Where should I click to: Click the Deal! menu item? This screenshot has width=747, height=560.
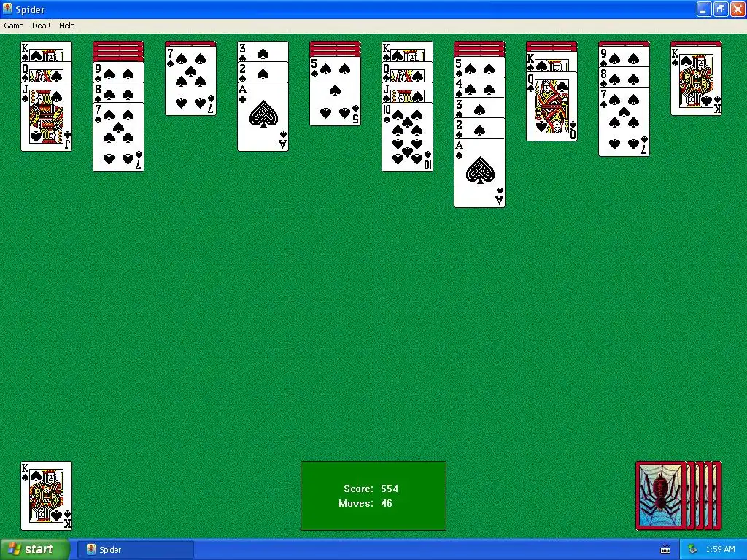pyautogui.click(x=41, y=26)
